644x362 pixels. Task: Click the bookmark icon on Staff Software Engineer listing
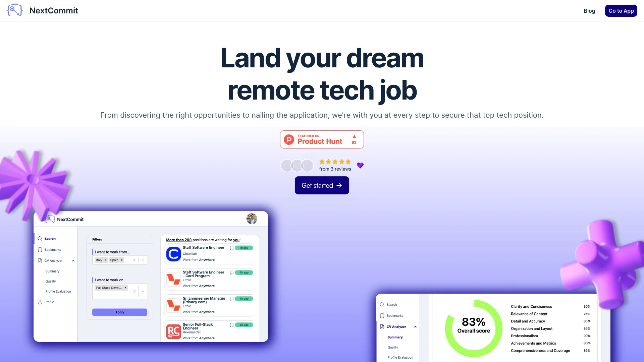[231, 248]
